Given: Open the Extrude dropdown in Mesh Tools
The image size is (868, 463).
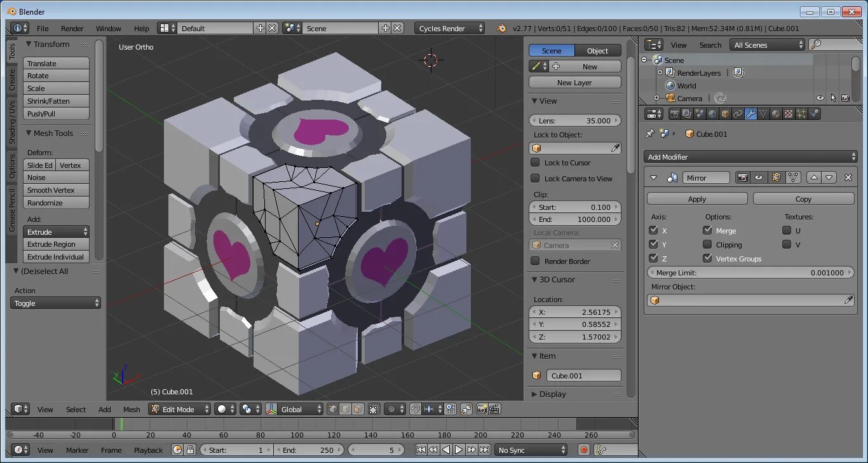Looking at the screenshot, I should coord(56,231).
